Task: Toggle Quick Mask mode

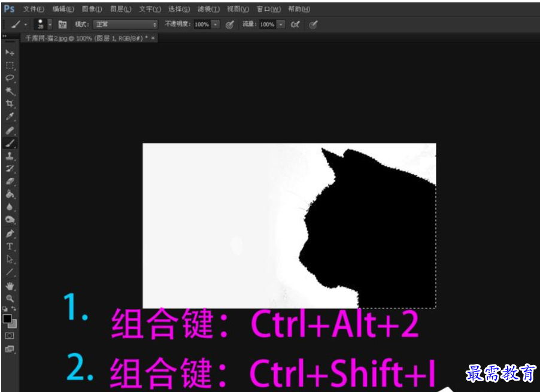Action: [10, 336]
